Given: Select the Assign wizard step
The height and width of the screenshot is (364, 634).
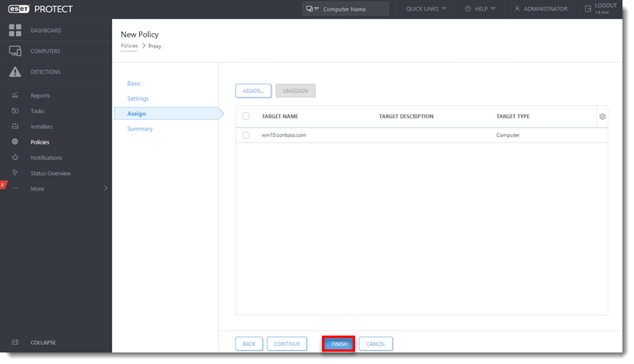Looking at the screenshot, I should [x=169, y=114].
